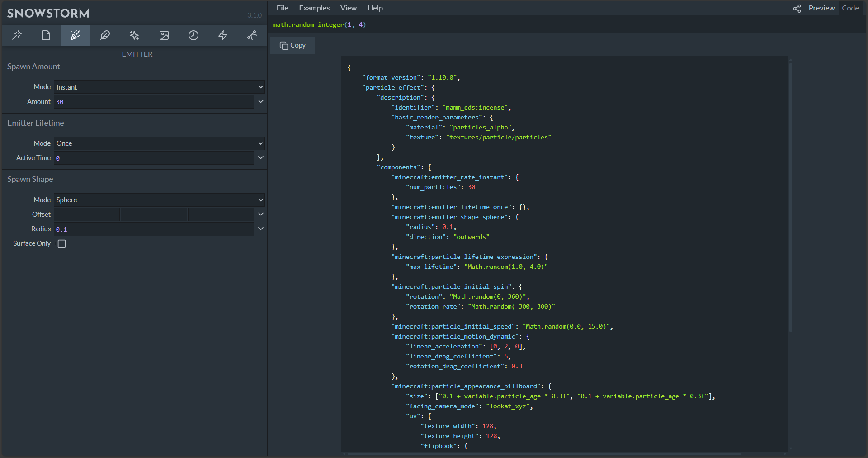The image size is (868, 458).
Task: Expand the arrow beside the Amount field
Action: (261, 101)
